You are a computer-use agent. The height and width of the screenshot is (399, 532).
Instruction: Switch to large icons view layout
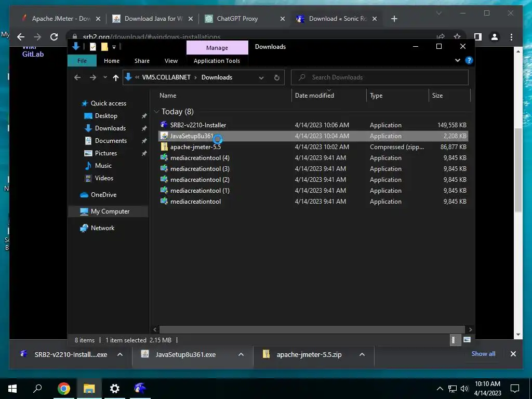tap(467, 340)
